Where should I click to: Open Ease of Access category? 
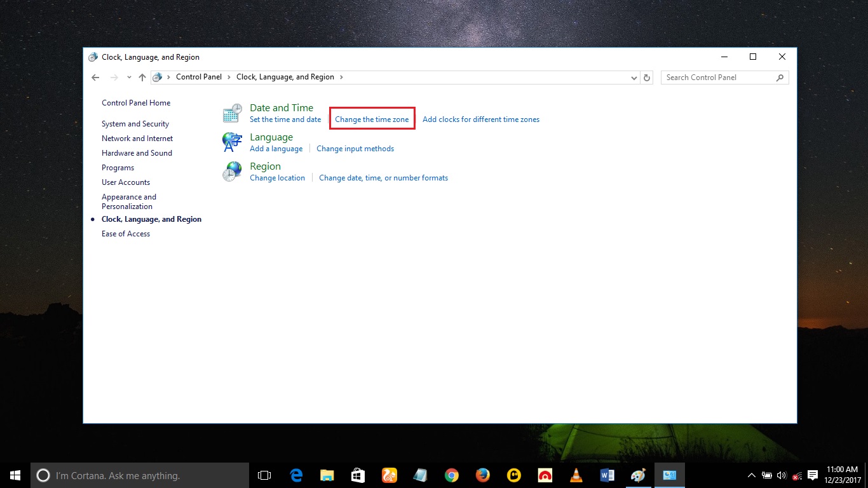point(126,234)
